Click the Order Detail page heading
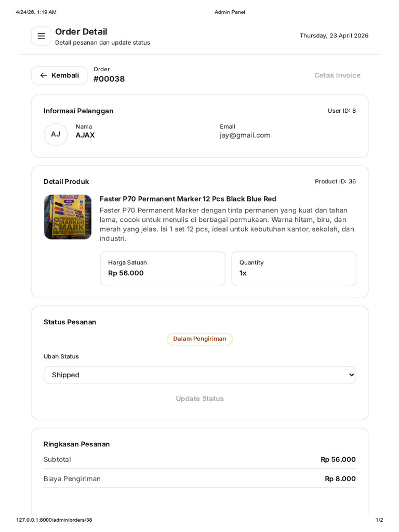 tap(81, 32)
